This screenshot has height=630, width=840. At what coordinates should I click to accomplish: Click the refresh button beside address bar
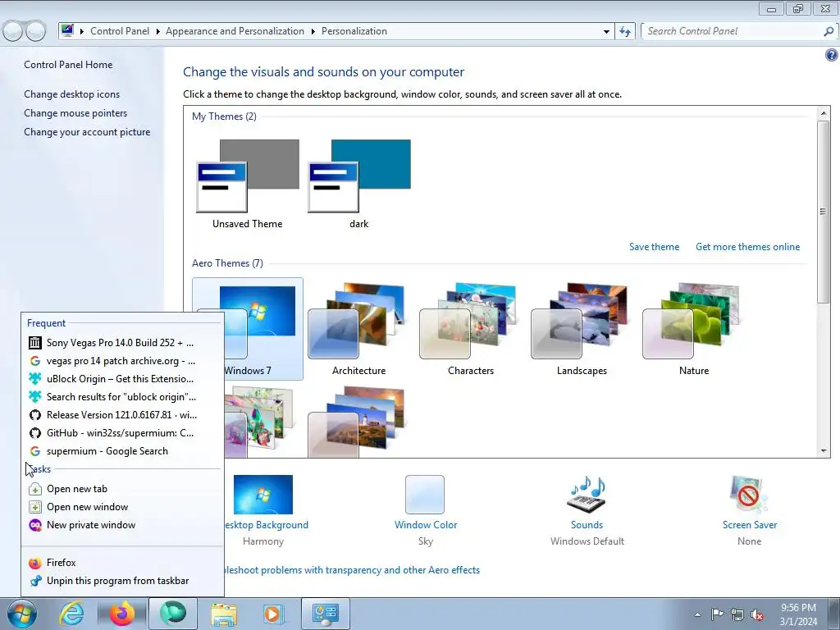625,31
